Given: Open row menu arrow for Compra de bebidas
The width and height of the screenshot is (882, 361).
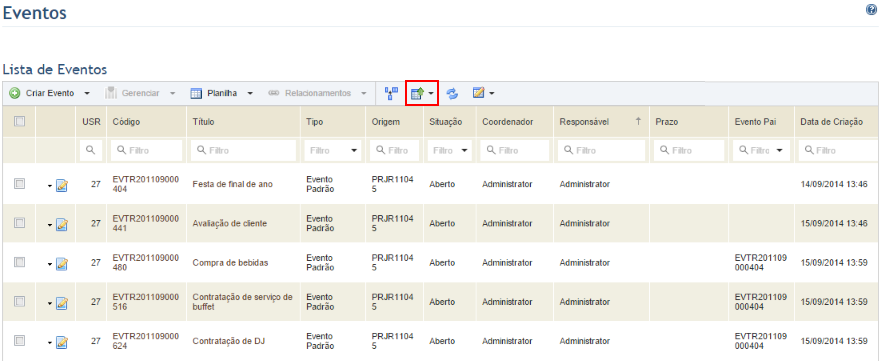Looking at the screenshot, I should 50,265.
